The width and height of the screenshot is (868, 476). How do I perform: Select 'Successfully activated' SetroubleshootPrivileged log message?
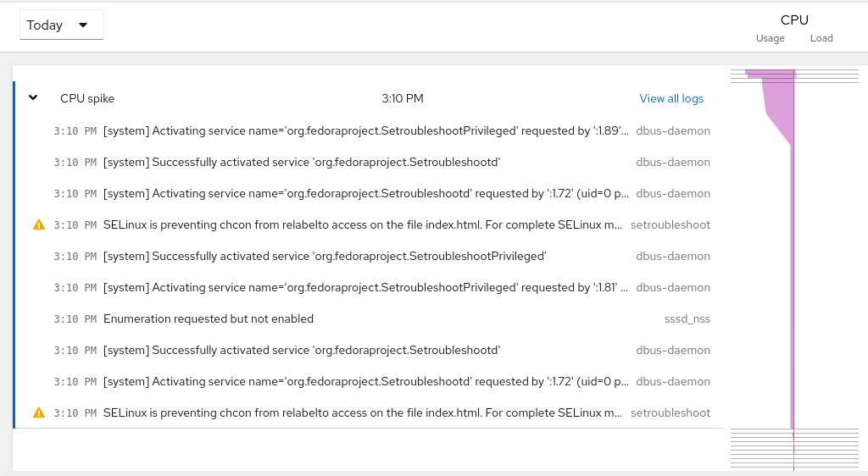click(325, 257)
